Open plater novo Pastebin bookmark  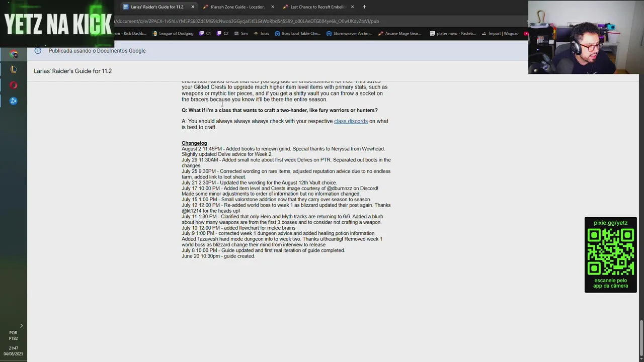pyautogui.click(x=452, y=34)
